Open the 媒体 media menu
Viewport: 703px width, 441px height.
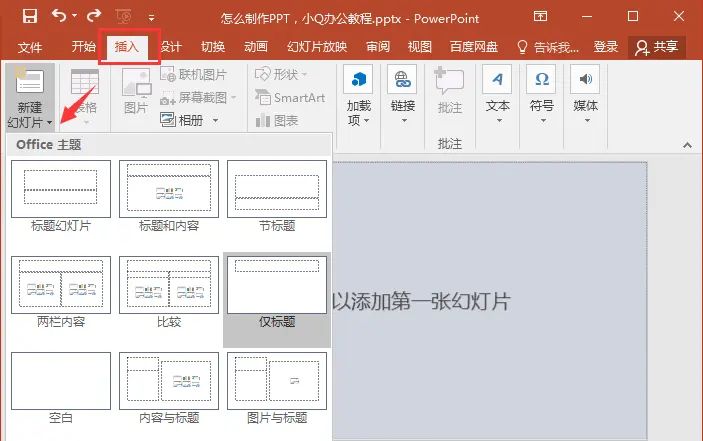(x=585, y=95)
